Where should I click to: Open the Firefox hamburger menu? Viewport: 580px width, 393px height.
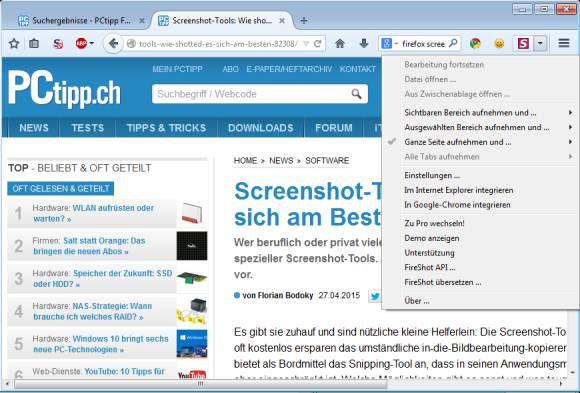click(x=564, y=43)
